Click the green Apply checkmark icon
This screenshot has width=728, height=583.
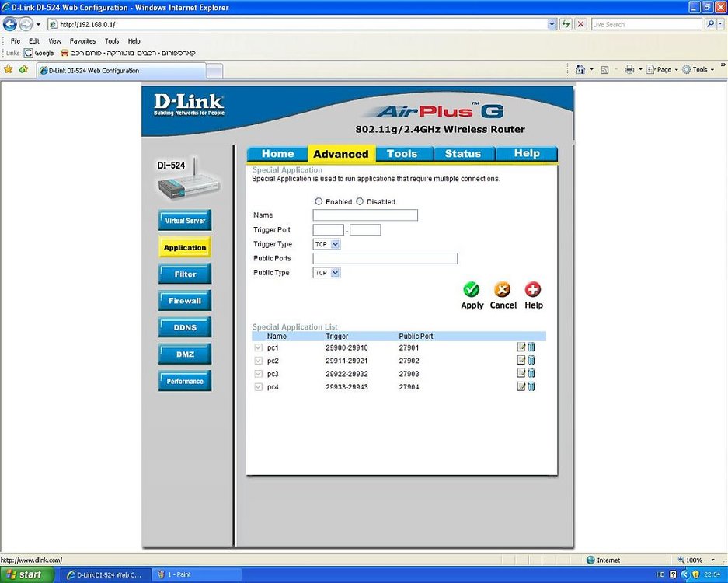472,289
